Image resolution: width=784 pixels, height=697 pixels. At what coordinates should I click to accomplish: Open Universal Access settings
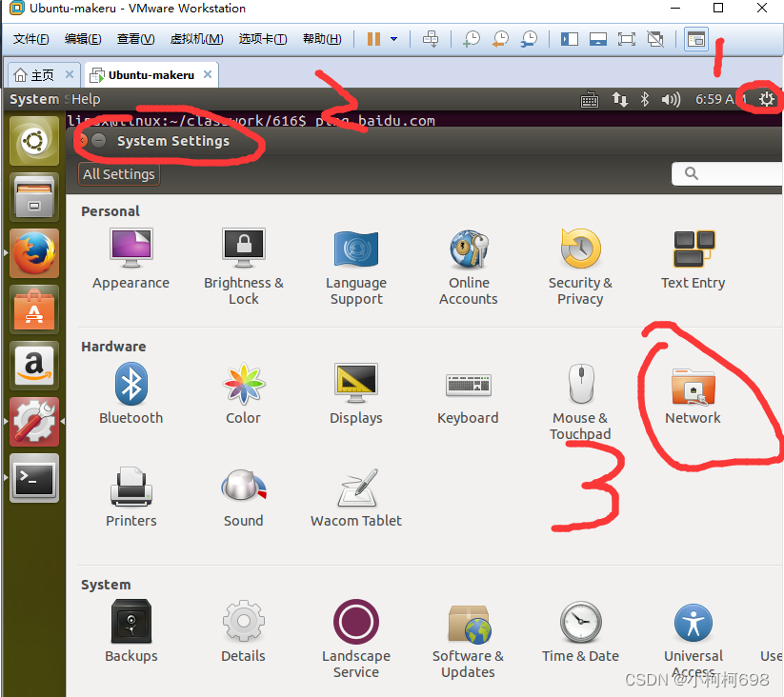click(693, 639)
